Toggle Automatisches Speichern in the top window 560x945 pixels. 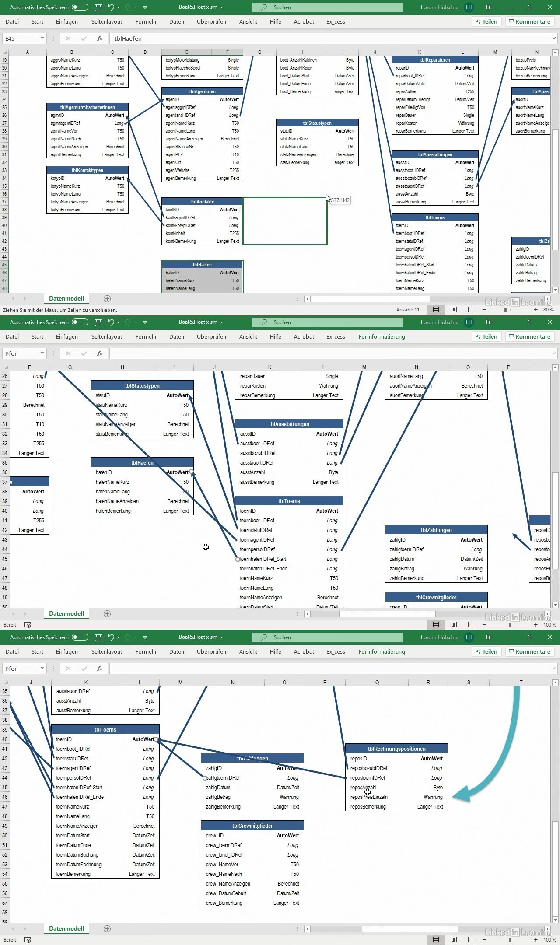pos(80,7)
